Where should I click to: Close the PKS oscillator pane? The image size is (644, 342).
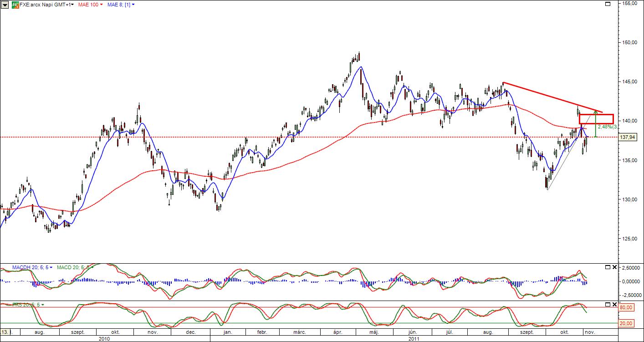(614, 304)
